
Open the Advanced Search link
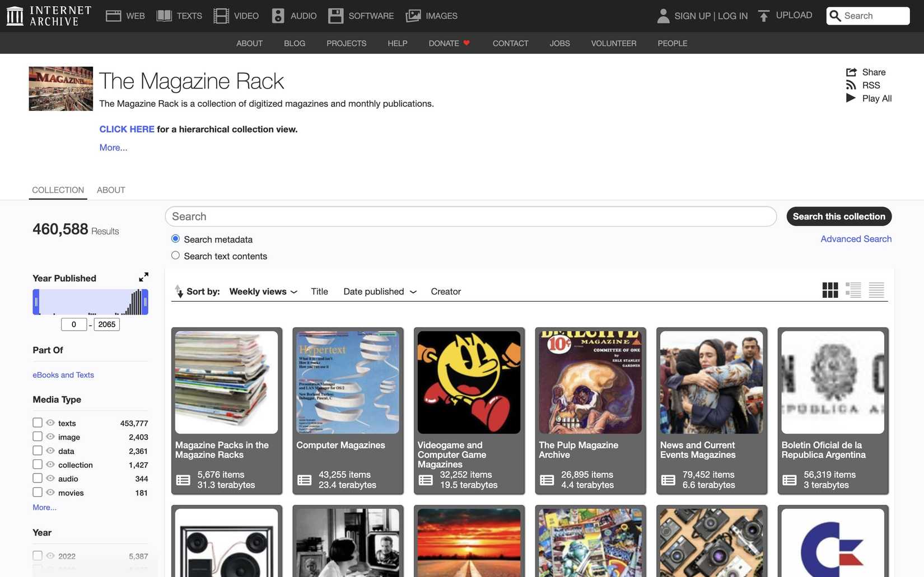pyautogui.click(x=856, y=239)
